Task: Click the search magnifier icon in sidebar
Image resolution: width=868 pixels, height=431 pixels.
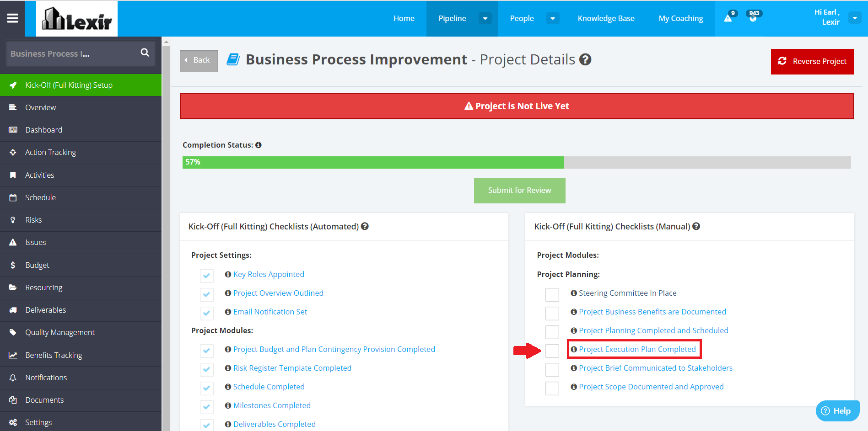Action: (145, 53)
